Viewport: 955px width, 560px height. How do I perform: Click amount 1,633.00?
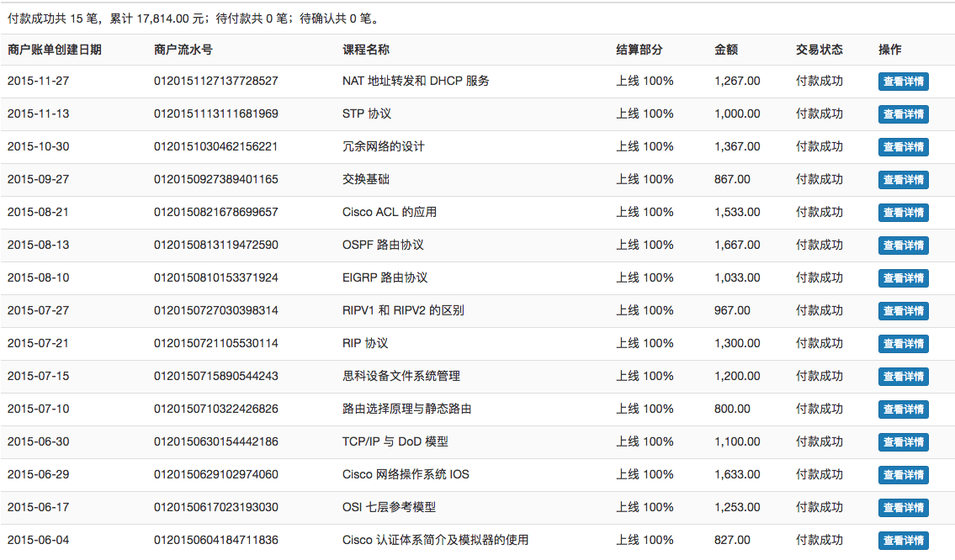click(738, 475)
